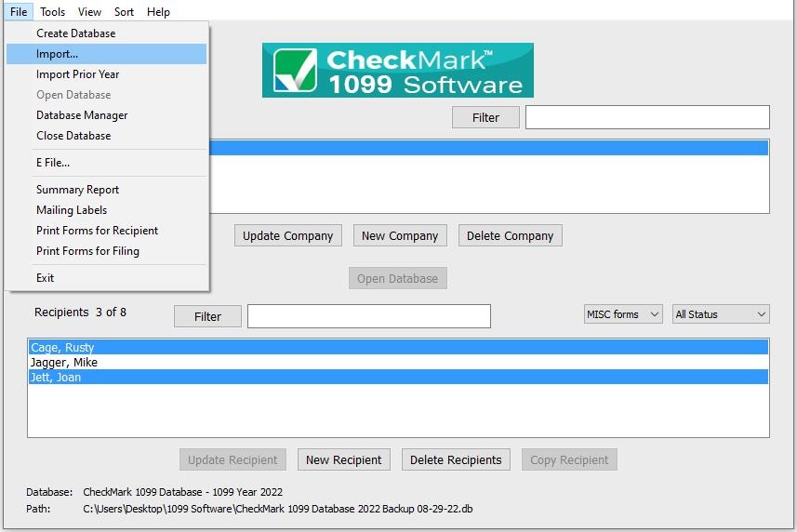Select recipient Jagger, Mike in list
The height and width of the screenshot is (532, 797).
[x=63, y=363]
